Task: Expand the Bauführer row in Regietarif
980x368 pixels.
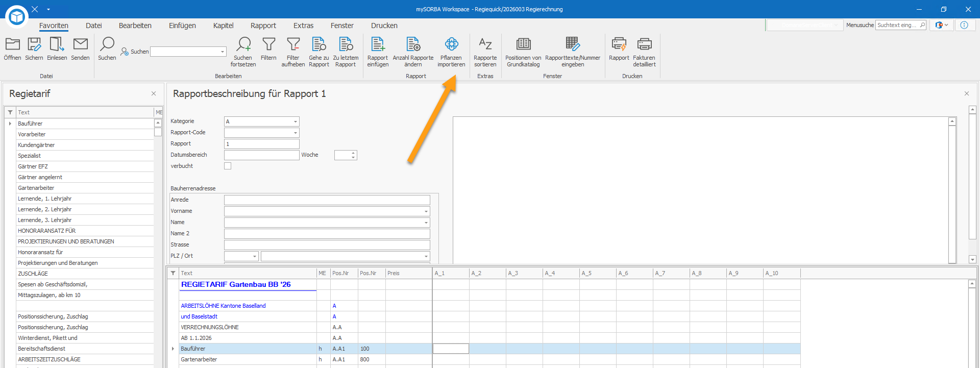Action: [x=10, y=124]
